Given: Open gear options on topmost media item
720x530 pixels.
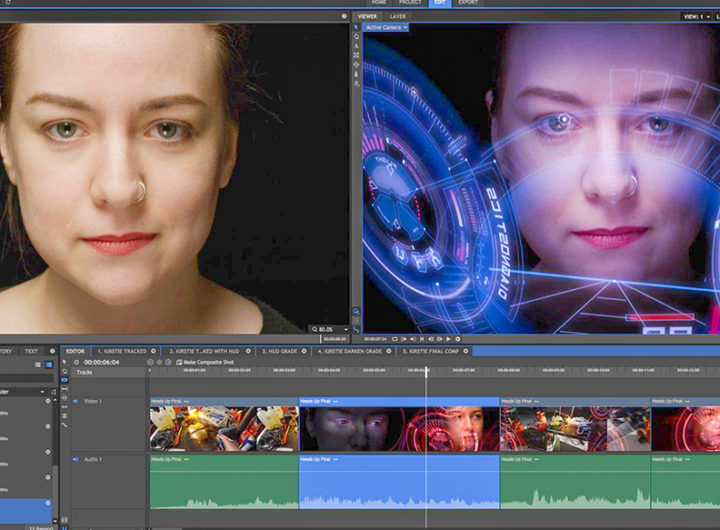Looking at the screenshot, I should point(48,401).
